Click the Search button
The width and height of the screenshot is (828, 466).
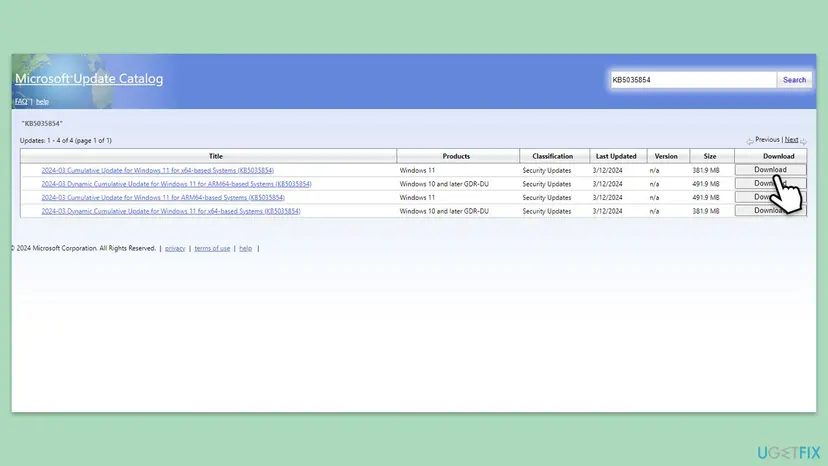point(794,80)
